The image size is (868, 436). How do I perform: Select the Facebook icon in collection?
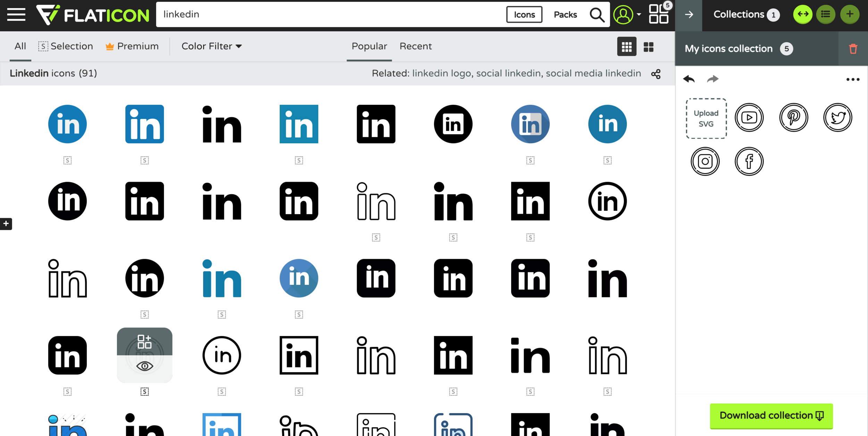point(749,161)
